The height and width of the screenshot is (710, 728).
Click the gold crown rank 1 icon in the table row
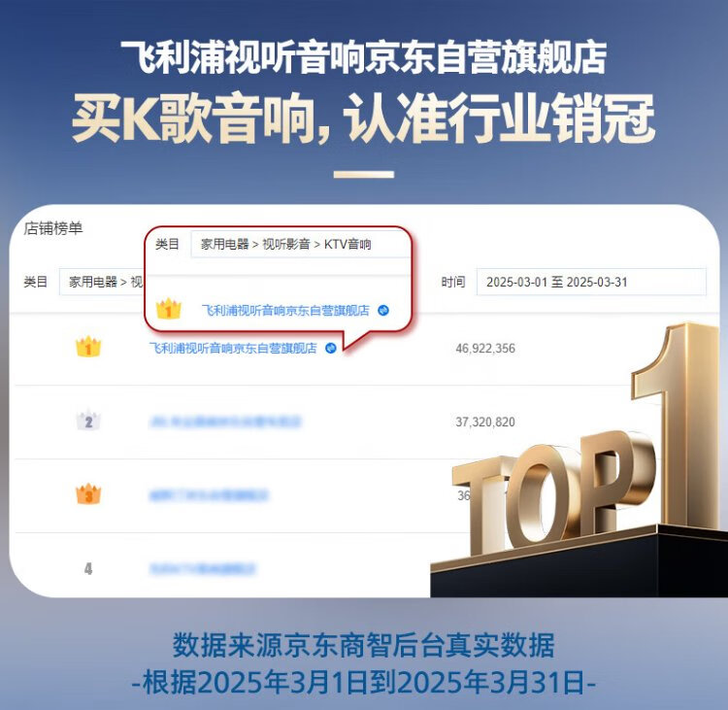click(88, 347)
